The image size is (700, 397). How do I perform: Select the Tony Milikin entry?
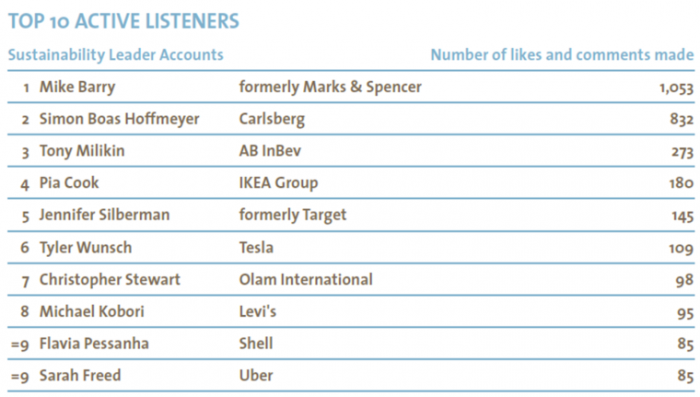point(82,151)
